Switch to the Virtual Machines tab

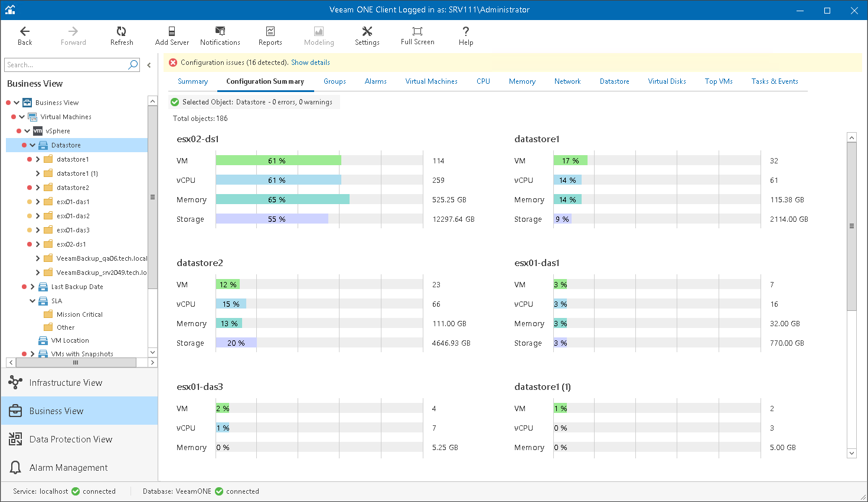click(431, 81)
